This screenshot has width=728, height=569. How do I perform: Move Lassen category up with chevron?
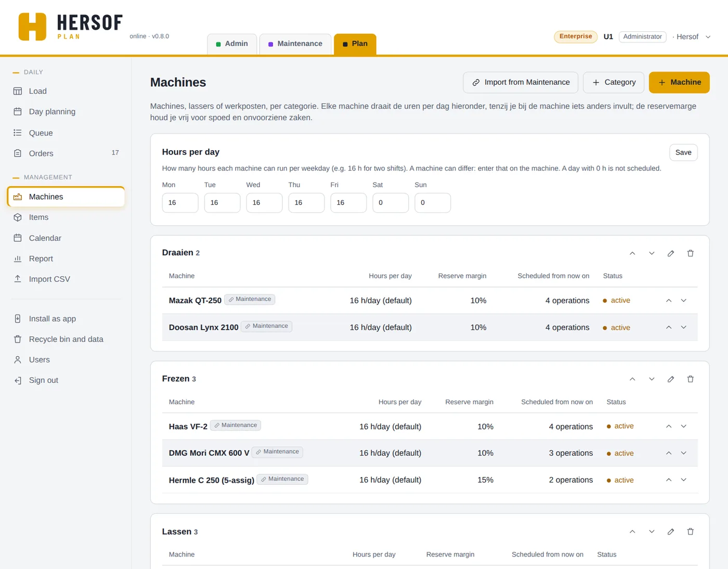coord(632,532)
